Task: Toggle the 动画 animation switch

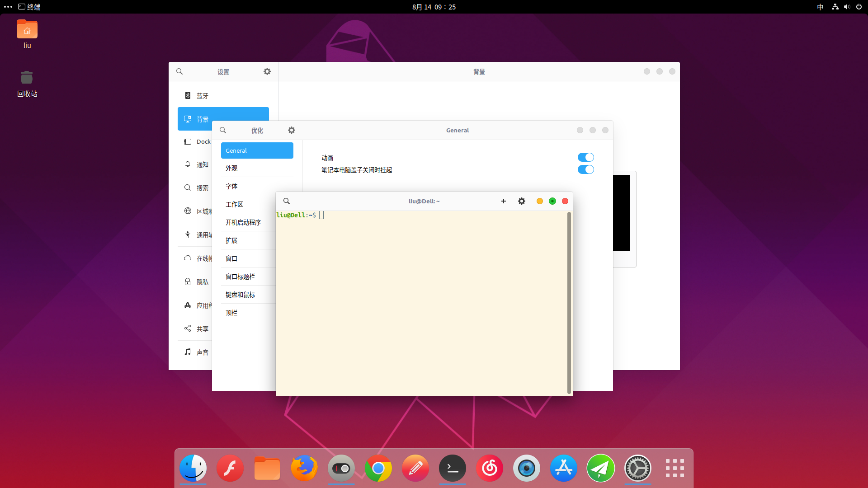Action: (586, 157)
